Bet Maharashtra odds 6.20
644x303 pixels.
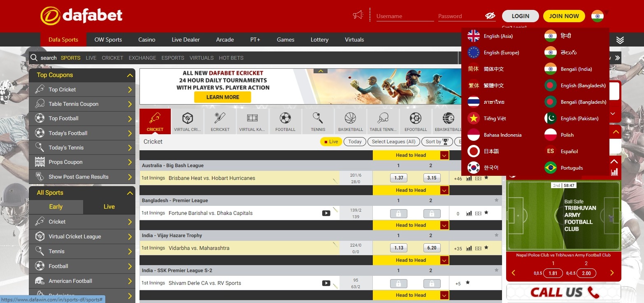[432, 248]
